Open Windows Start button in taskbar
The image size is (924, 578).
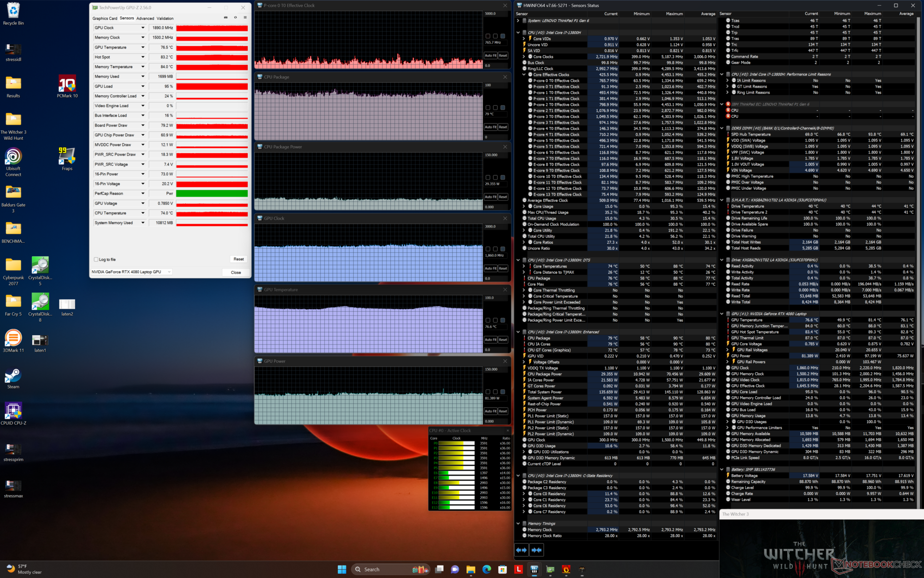342,569
